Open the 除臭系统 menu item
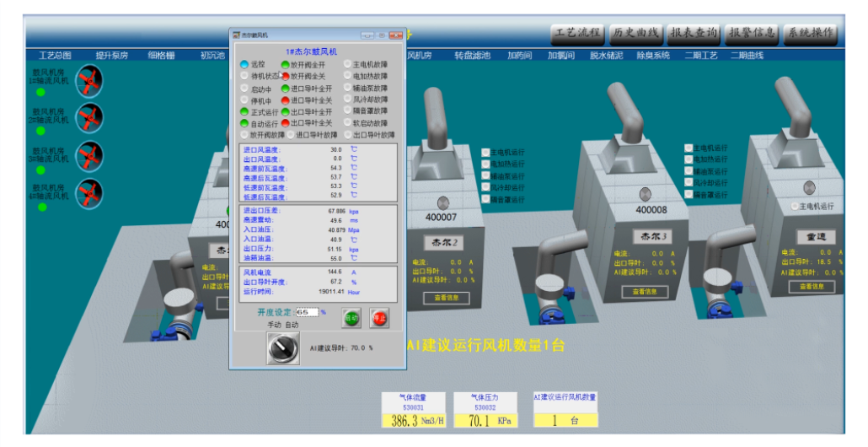 point(653,56)
